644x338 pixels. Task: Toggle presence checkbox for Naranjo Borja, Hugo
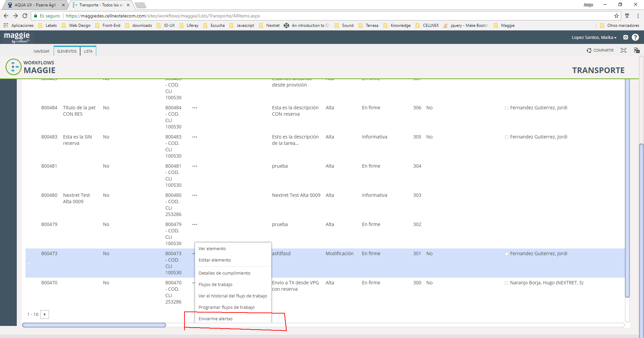point(506,283)
